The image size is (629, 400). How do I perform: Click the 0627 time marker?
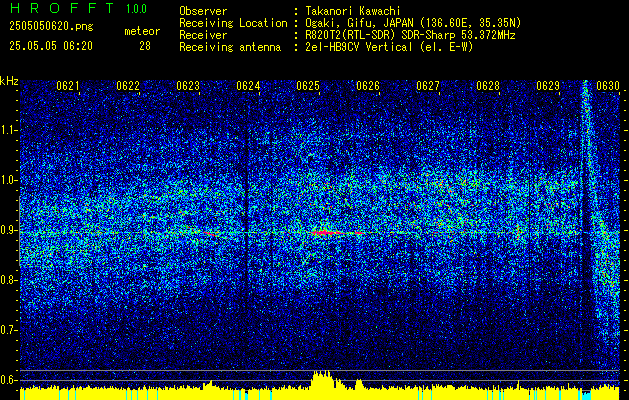click(x=428, y=86)
